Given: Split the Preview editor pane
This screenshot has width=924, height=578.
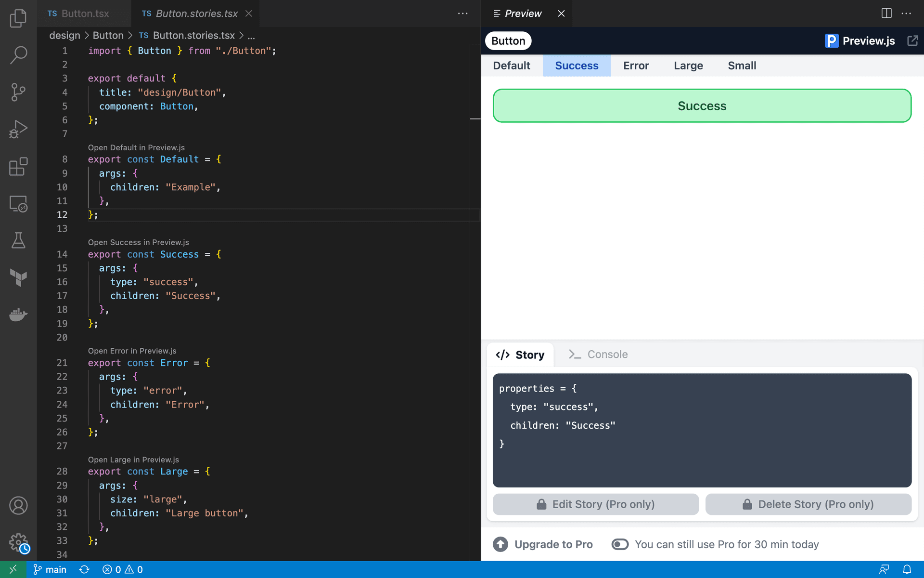Looking at the screenshot, I should pyautogui.click(x=886, y=13).
